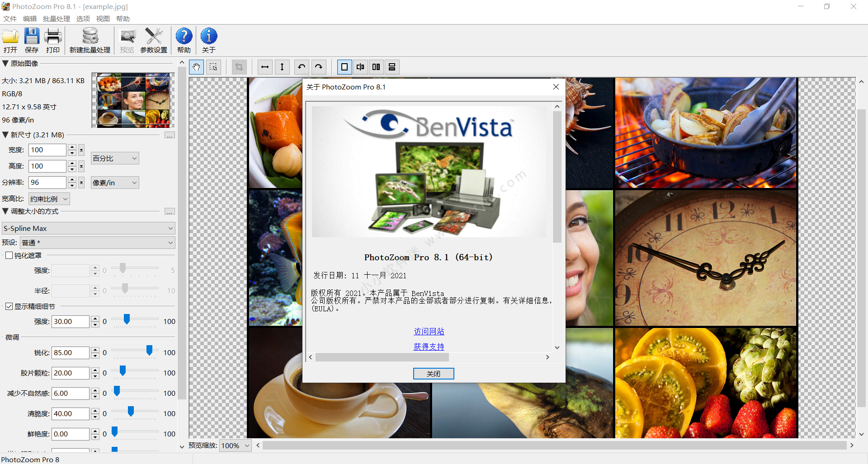Click the crop tool icon

tap(239, 67)
